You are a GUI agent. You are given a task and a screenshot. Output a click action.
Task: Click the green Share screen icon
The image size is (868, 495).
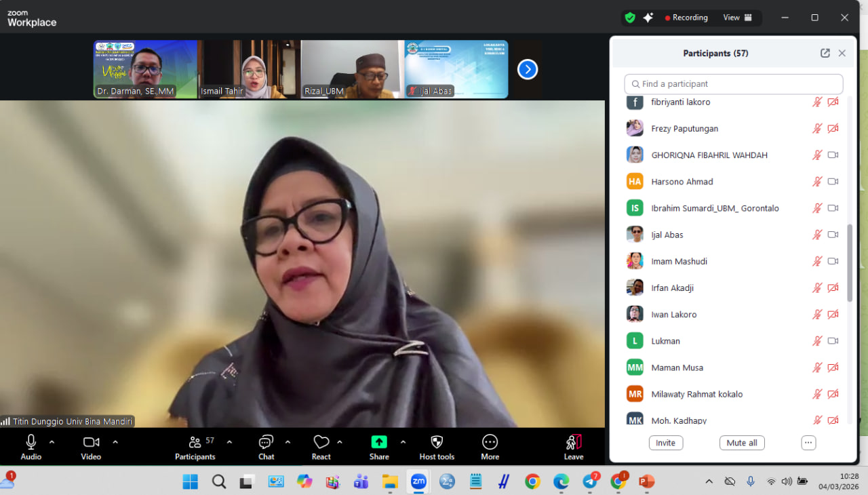379,442
